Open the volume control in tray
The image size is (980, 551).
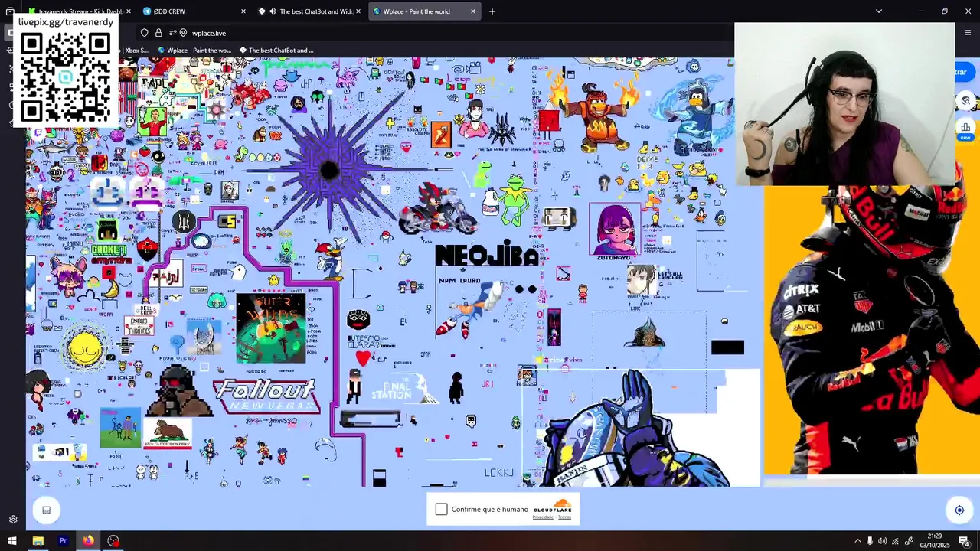click(x=882, y=541)
